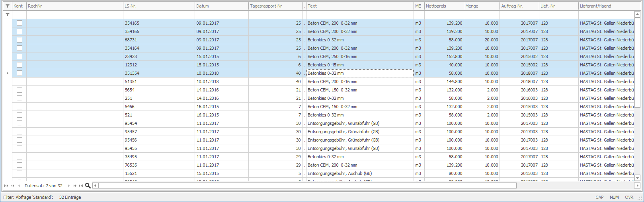Jump to next page of records
Image resolution: width=644 pixels, height=202 pixels.
click(75, 186)
